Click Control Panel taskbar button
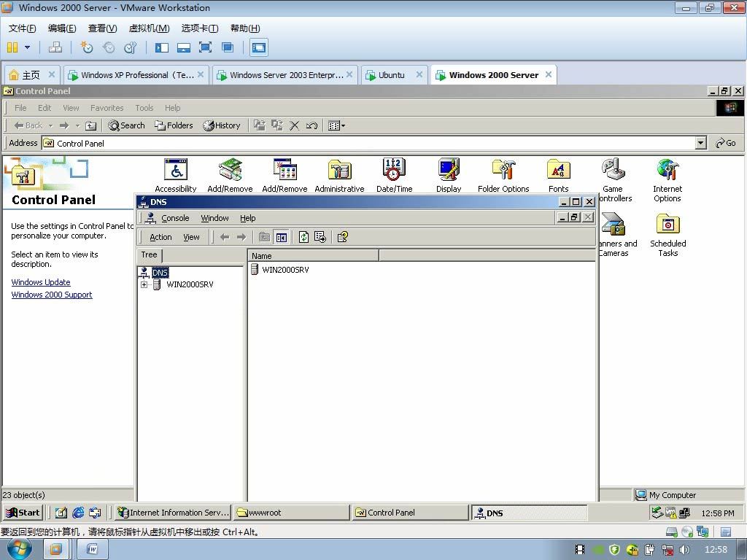This screenshot has width=747, height=560. [x=410, y=513]
